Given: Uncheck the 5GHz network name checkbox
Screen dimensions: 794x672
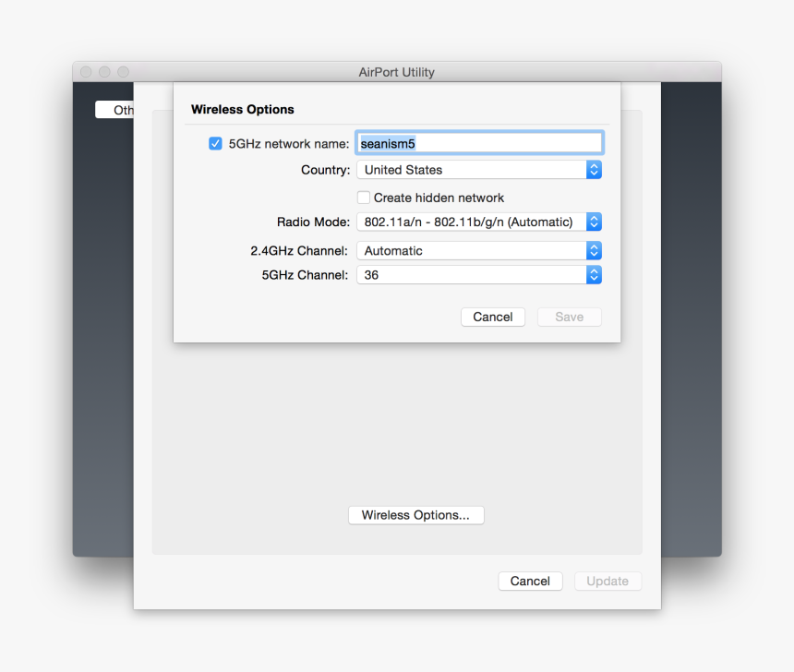Looking at the screenshot, I should pos(215,143).
